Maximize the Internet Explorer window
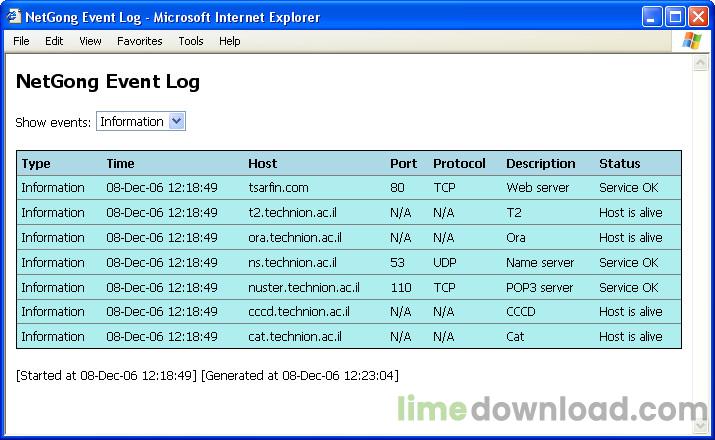This screenshot has width=715, height=440. [x=675, y=17]
